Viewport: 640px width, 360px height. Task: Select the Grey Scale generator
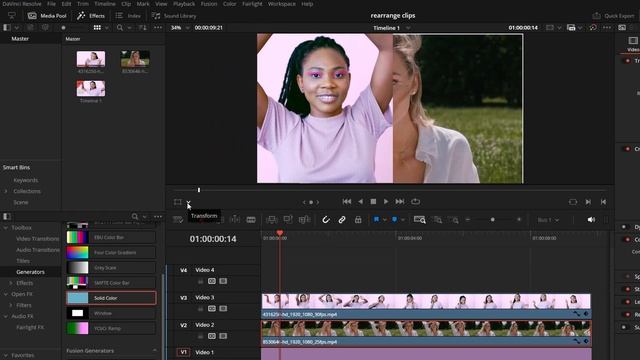pos(111,268)
